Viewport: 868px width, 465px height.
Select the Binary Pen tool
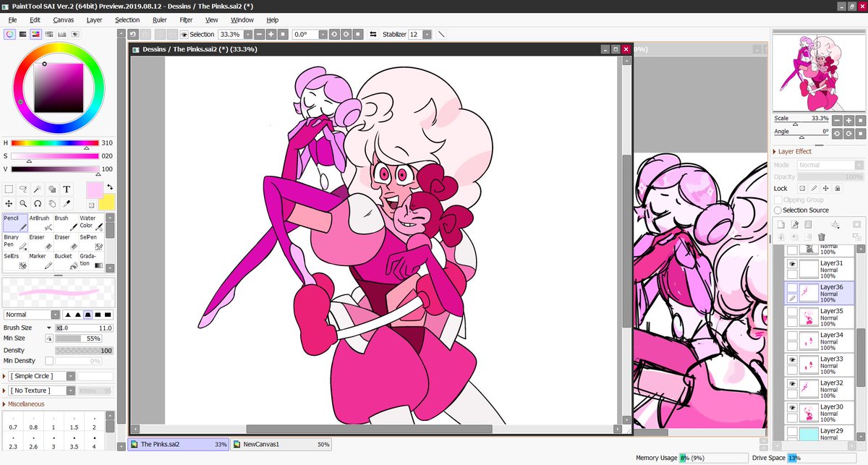click(x=15, y=242)
